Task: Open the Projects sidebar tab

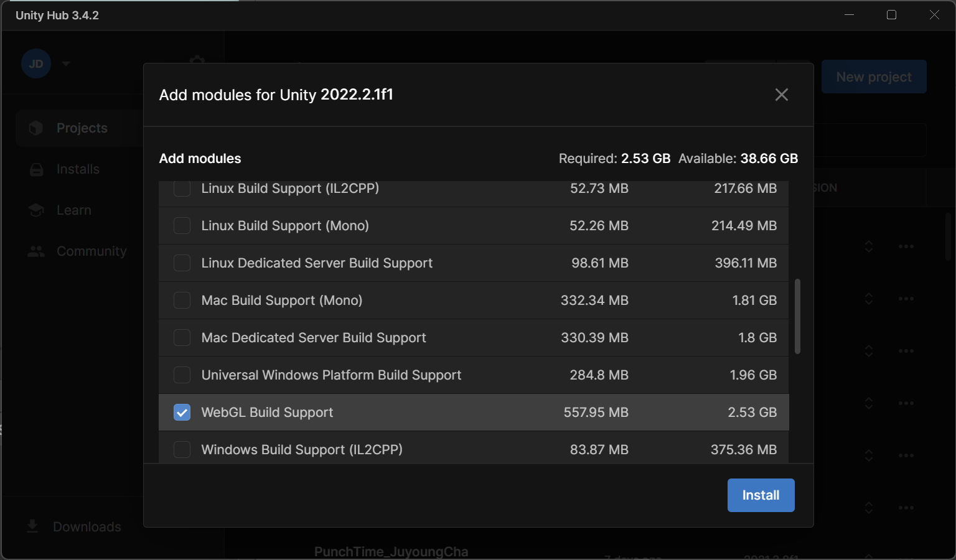Action: click(79, 128)
